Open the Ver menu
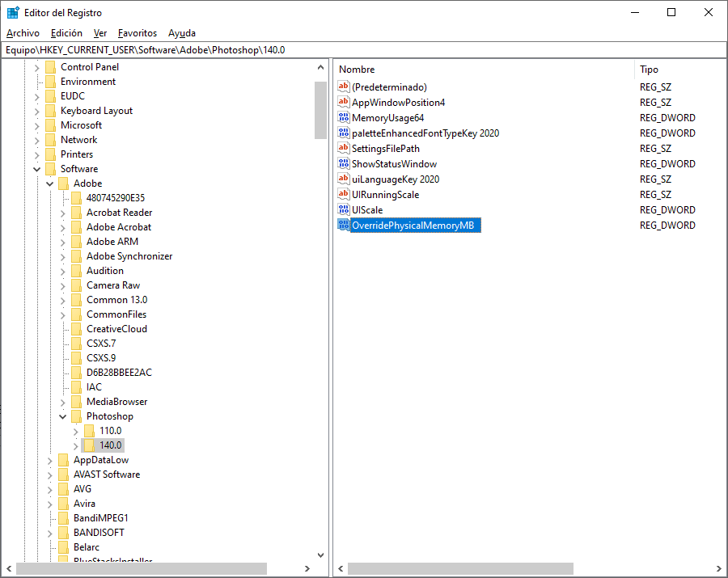This screenshot has height=578, width=728. pos(100,33)
